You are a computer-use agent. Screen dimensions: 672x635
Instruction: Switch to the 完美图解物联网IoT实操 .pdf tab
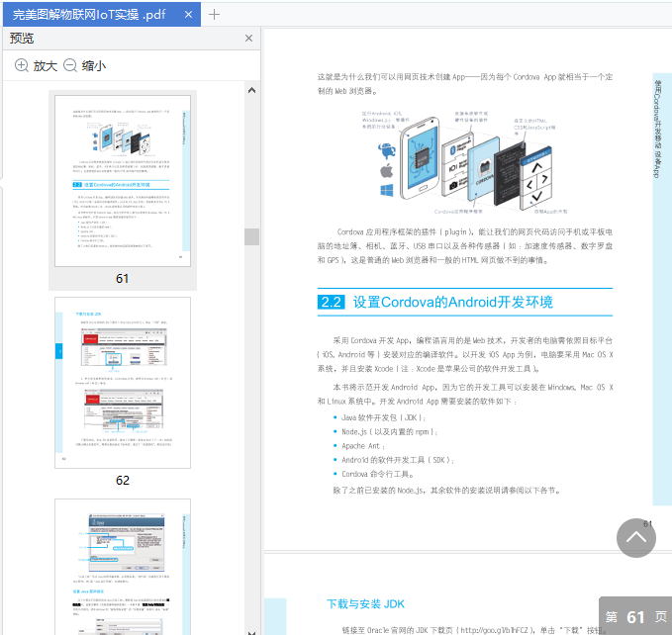click(x=102, y=15)
